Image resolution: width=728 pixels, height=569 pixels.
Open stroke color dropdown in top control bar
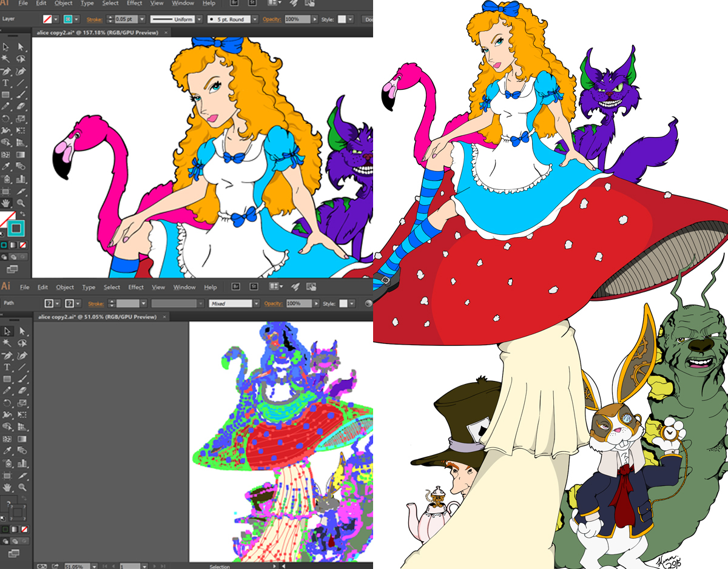pos(76,19)
